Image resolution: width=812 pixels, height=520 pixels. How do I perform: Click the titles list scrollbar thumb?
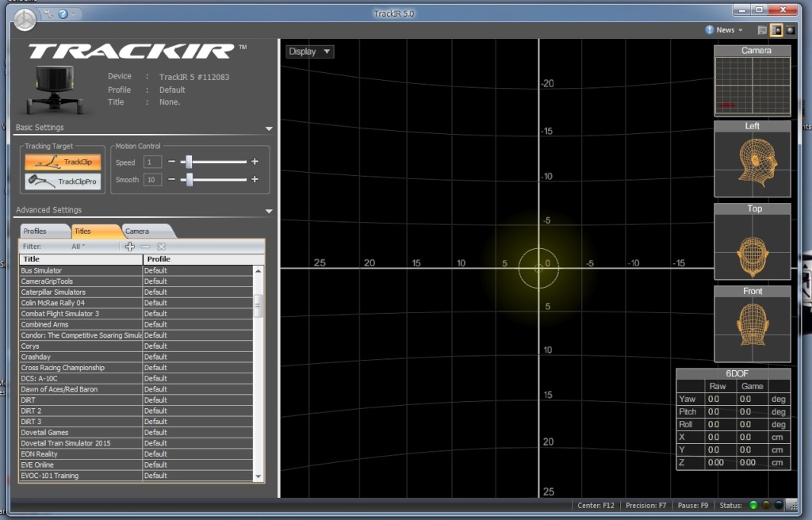click(258, 305)
